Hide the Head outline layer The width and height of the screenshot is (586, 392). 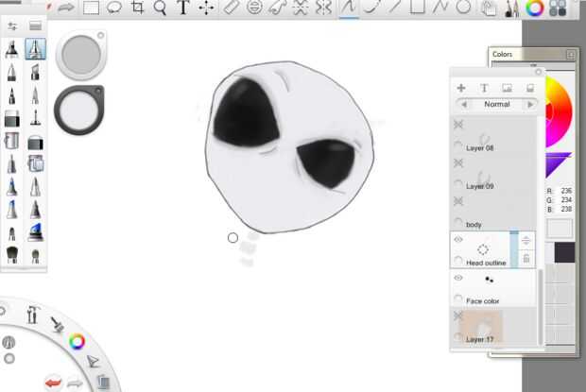coord(458,239)
